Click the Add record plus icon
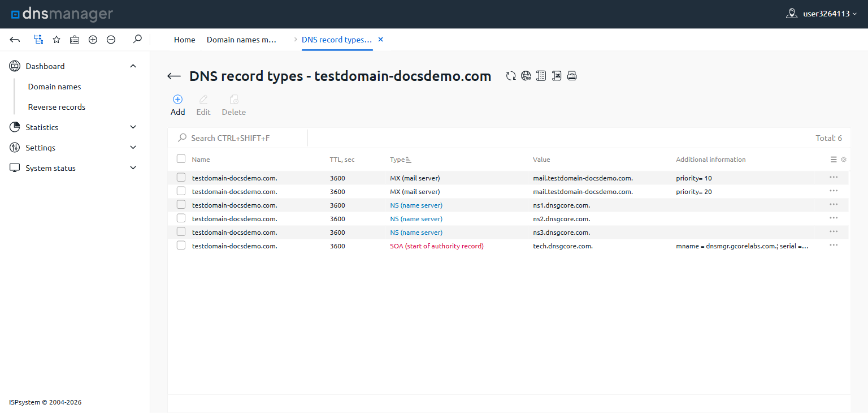Viewport: 868px width, 413px height. pos(177,99)
